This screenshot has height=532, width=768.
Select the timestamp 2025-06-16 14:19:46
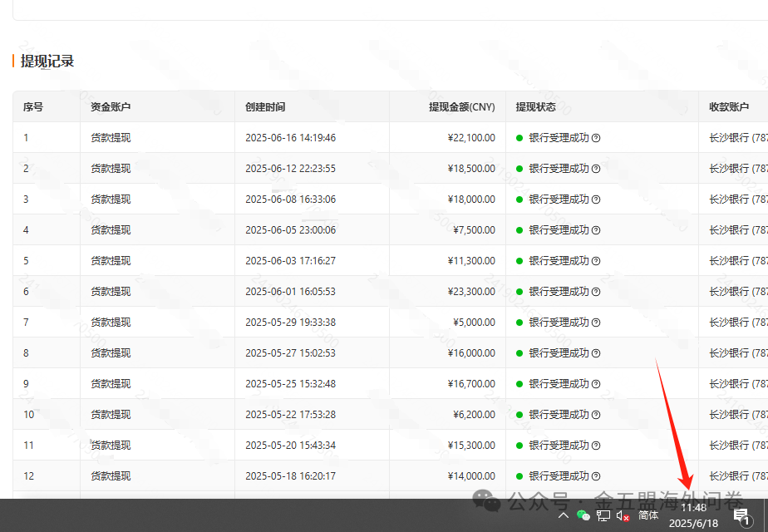pyautogui.click(x=290, y=138)
